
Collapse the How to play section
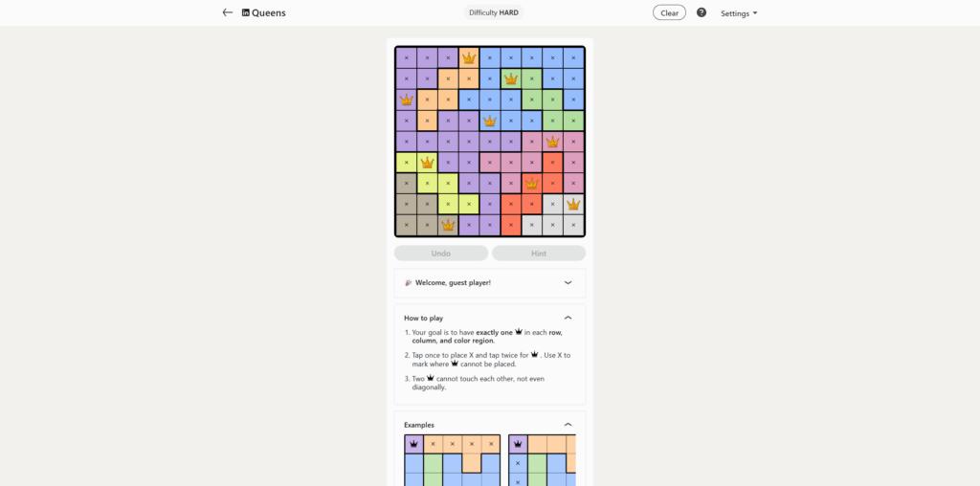tap(568, 318)
